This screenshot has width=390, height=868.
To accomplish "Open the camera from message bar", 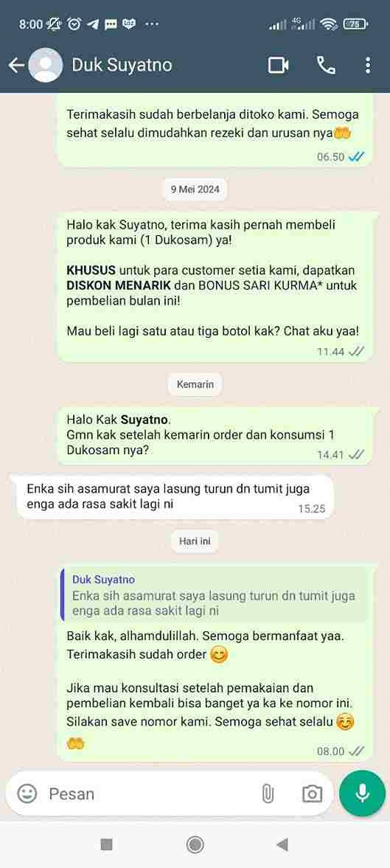I will point(312,794).
